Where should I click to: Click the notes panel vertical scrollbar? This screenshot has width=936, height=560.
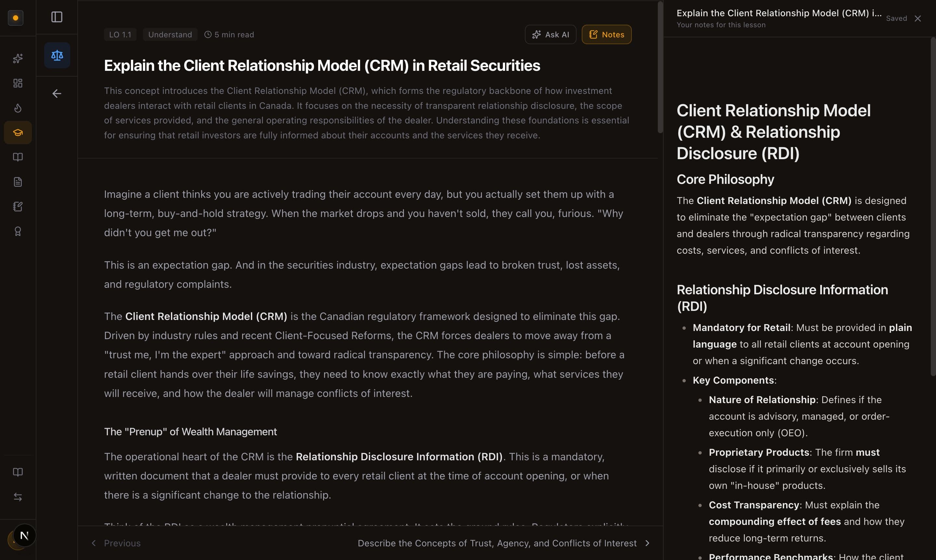pyautogui.click(x=933, y=206)
